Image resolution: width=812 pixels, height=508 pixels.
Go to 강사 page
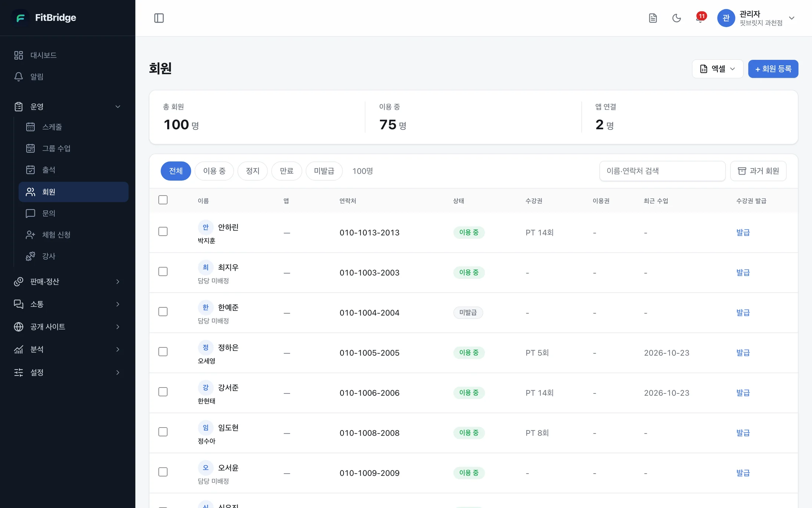pyautogui.click(x=73, y=256)
